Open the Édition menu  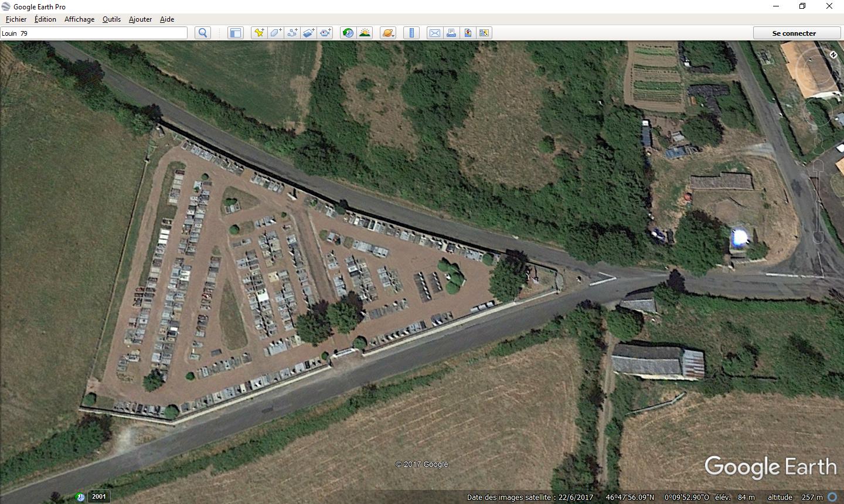tap(45, 19)
